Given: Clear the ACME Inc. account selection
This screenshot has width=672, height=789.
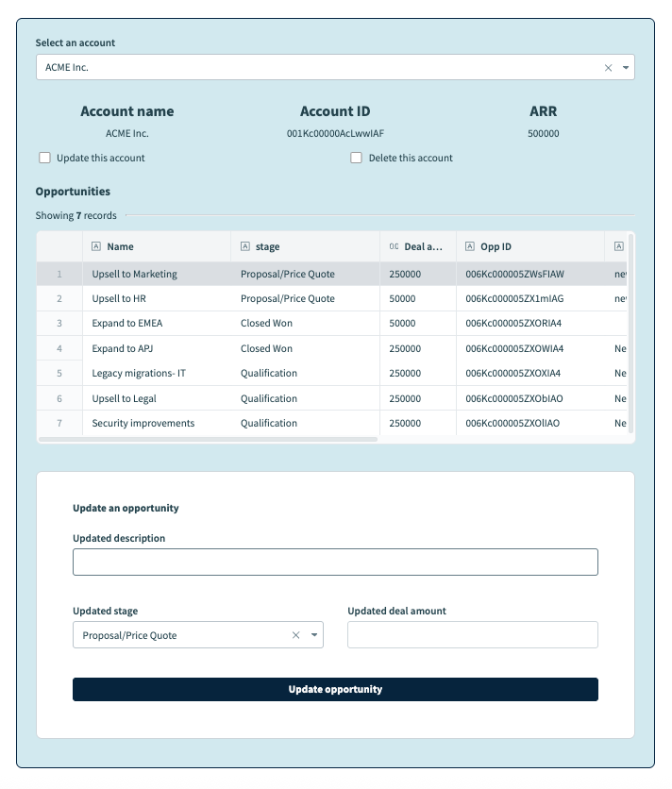Looking at the screenshot, I should (608, 68).
